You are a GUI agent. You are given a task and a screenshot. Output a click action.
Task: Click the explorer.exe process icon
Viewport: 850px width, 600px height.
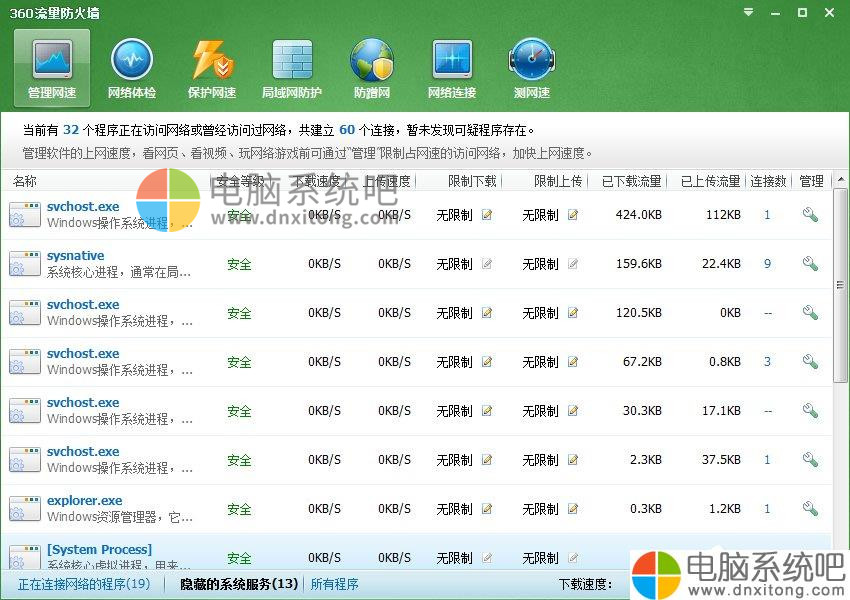(25, 509)
